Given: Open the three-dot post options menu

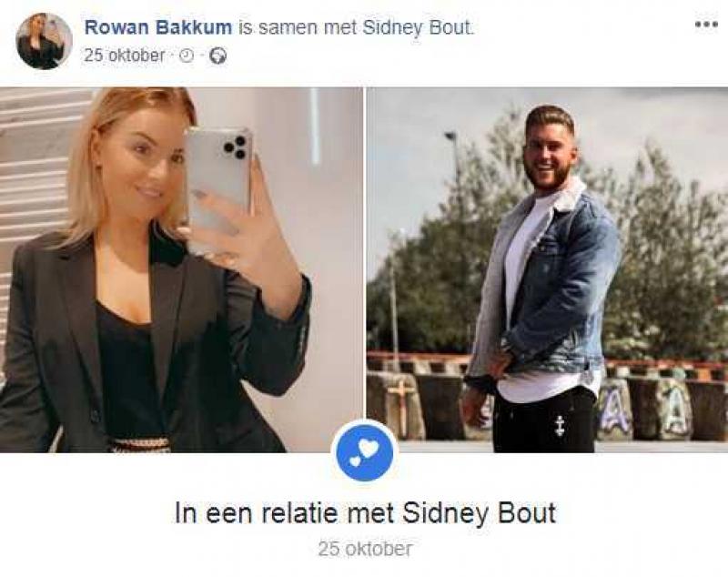Looking at the screenshot, I should 707,24.
